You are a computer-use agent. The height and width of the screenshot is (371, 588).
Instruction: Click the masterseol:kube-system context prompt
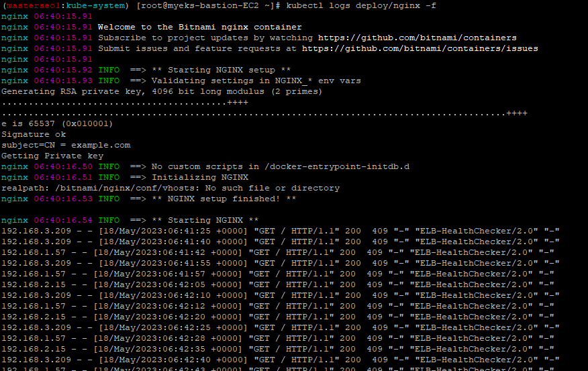[x=66, y=5]
